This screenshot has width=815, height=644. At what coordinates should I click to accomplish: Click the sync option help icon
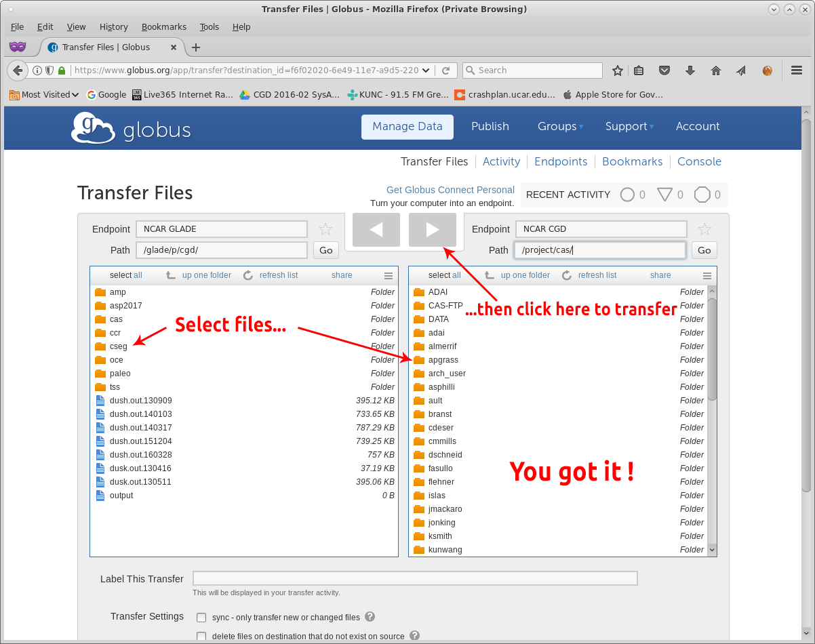click(x=370, y=617)
